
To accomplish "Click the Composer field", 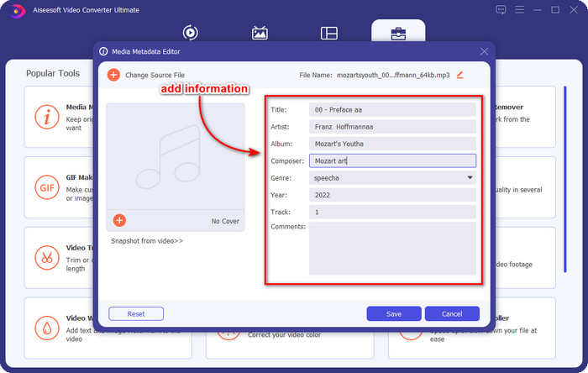I will tap(392, 160).
